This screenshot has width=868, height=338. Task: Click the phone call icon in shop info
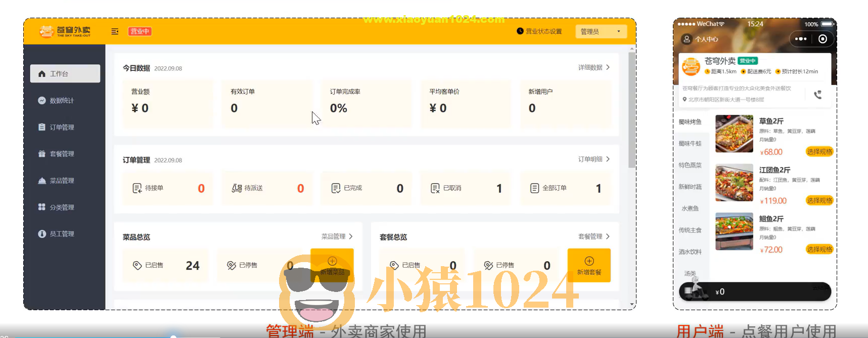[x=817, y=95]
